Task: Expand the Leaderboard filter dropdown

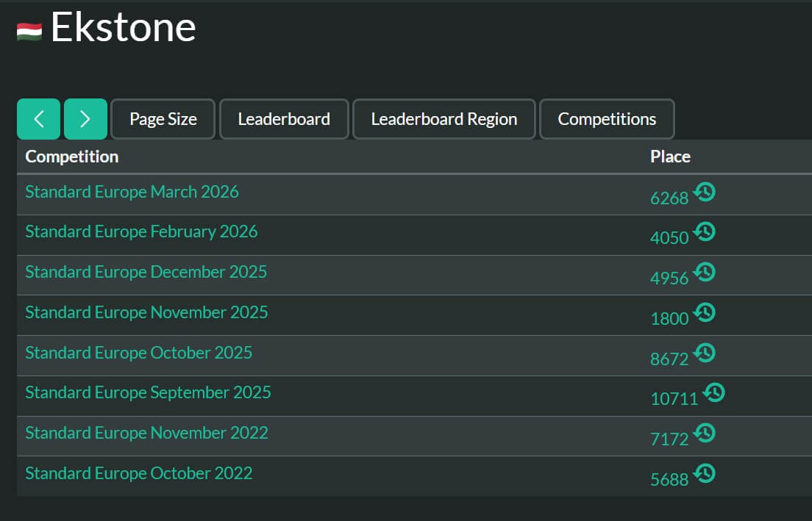Action: coord(284,119)
